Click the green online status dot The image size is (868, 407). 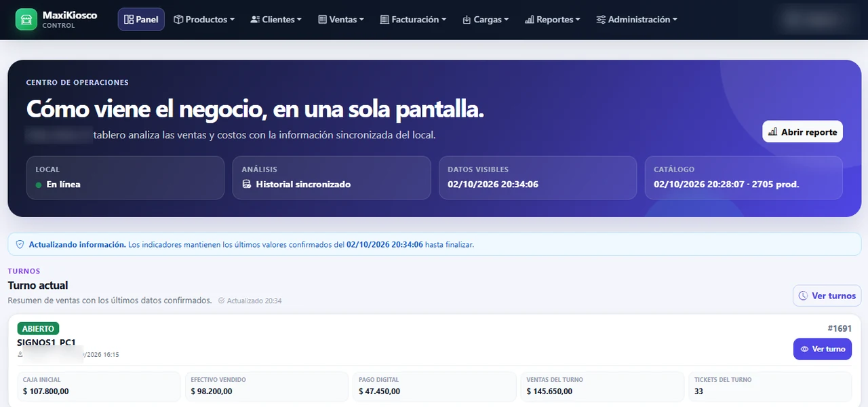[39, 185]
